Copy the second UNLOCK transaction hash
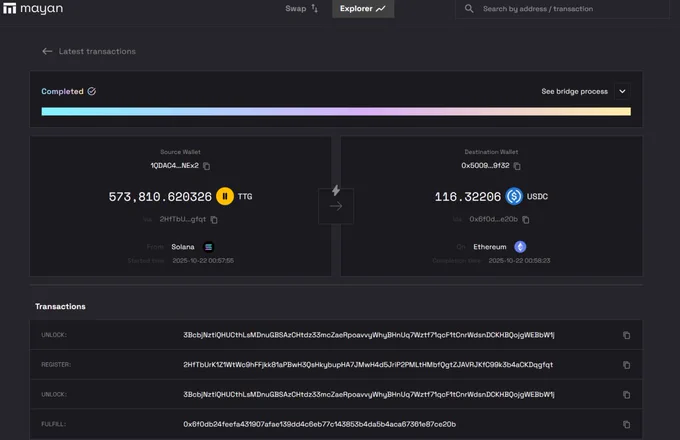Viewport: 680px width, 440px height. 626,395
